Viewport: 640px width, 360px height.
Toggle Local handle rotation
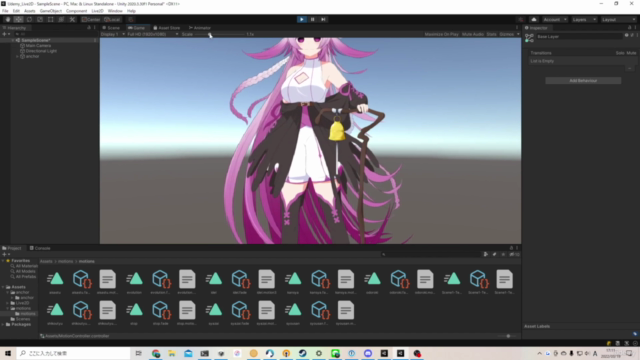(x=112, y=20)
